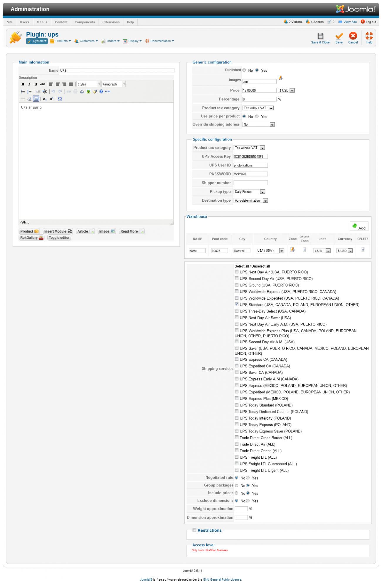
Task: Insert an unordered bullet list
Action: [x=23, y=91]
